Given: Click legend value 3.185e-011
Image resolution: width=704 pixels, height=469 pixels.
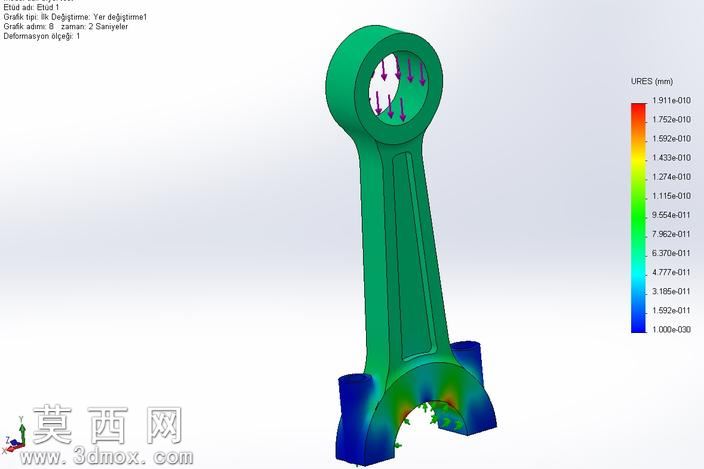Looking at the screenshot, I should [x=671, y=291].
